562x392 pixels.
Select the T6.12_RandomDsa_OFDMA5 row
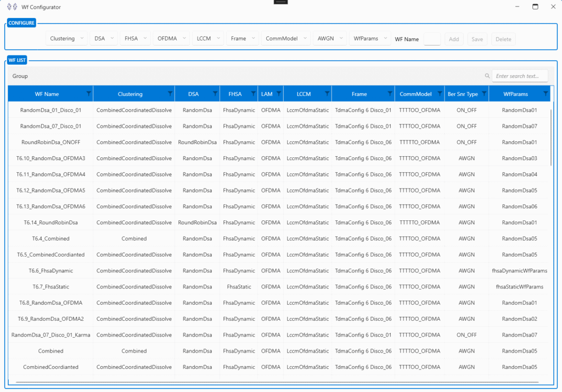278,190
